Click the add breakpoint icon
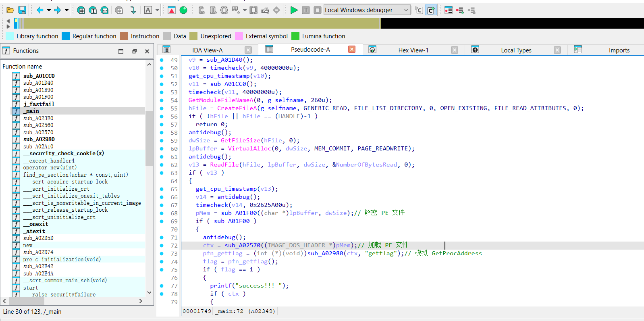The width and height of the screenshot is (644, 321). (460, 10)
